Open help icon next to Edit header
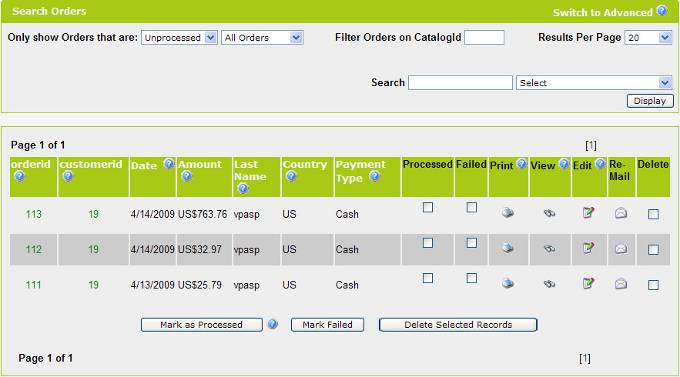Viewport: 680px width, 377px height. (x=600, y=164)
